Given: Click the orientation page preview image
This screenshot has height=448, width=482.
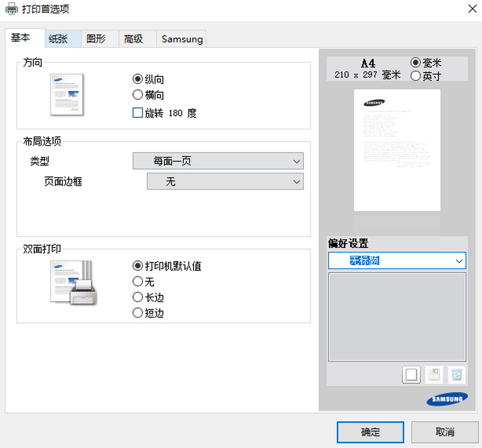Looking at the screenshot, I should pos(67,95).
